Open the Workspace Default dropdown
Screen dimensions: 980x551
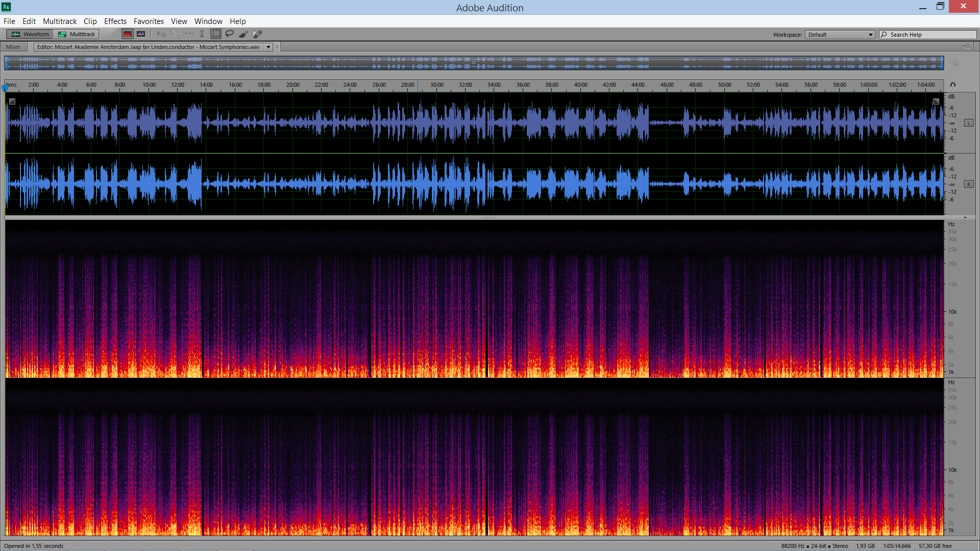(x=840, y=35)
